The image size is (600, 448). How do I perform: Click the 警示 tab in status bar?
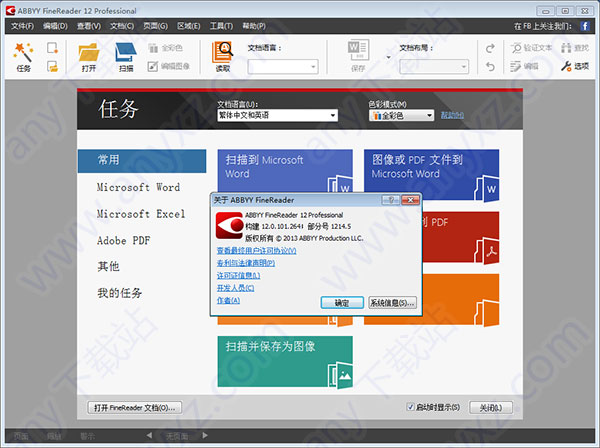tap(88, 436)
